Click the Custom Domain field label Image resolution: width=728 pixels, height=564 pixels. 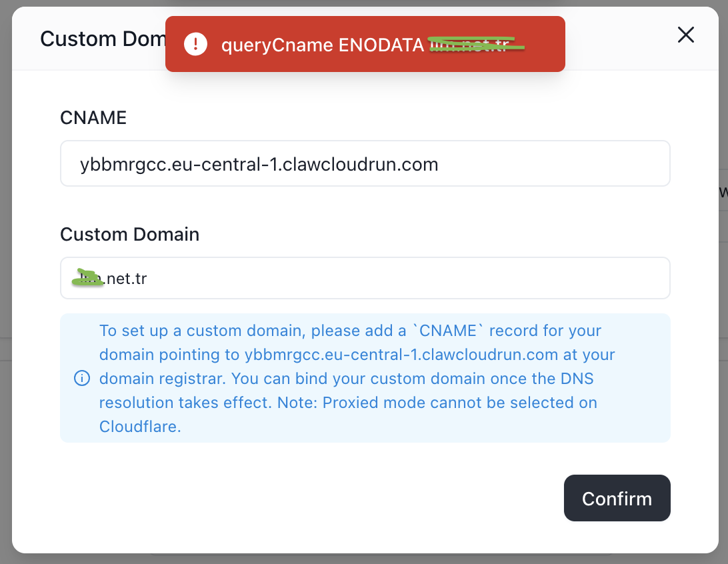[x=129, y=235]
